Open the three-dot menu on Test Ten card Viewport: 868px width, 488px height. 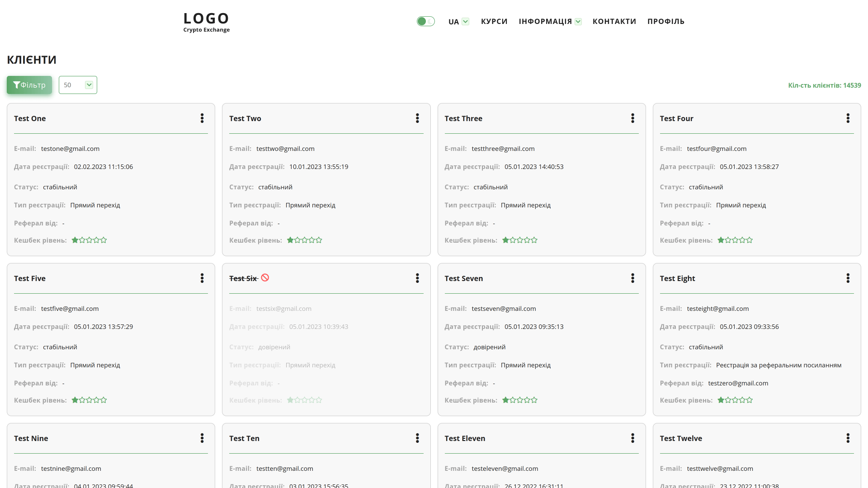coord(417,438)
